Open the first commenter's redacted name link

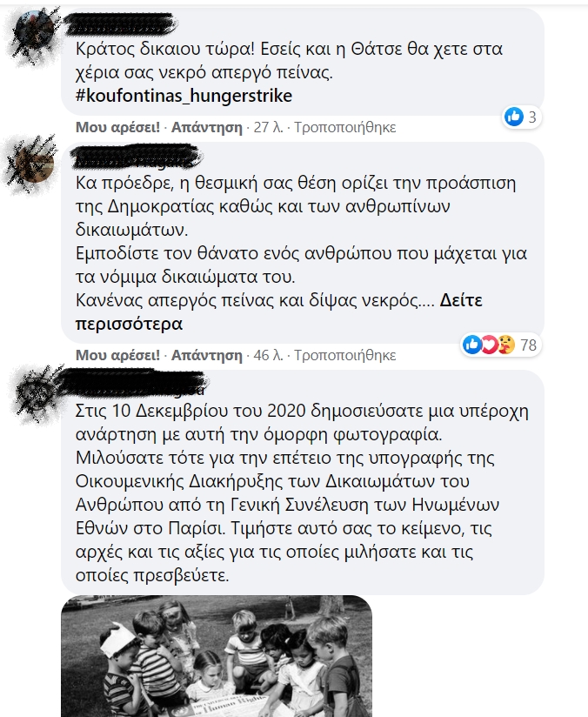pyautogui.click(x=121, y=24)
